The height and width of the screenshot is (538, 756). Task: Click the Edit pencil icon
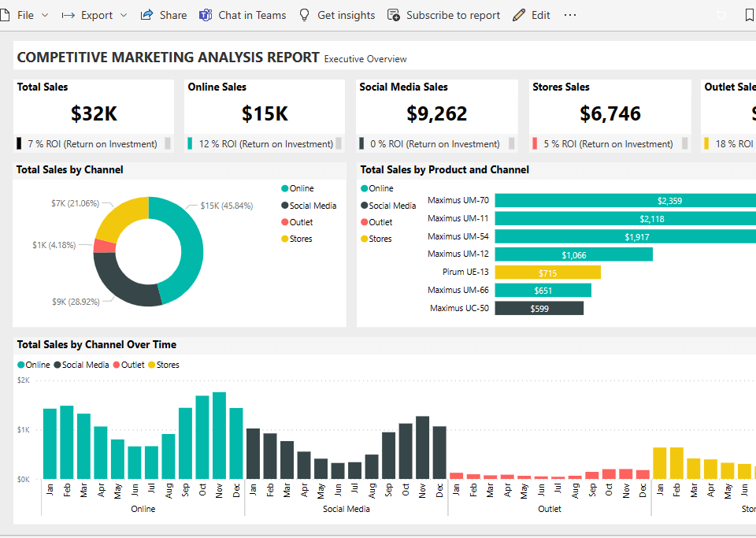tap(518, 15)
